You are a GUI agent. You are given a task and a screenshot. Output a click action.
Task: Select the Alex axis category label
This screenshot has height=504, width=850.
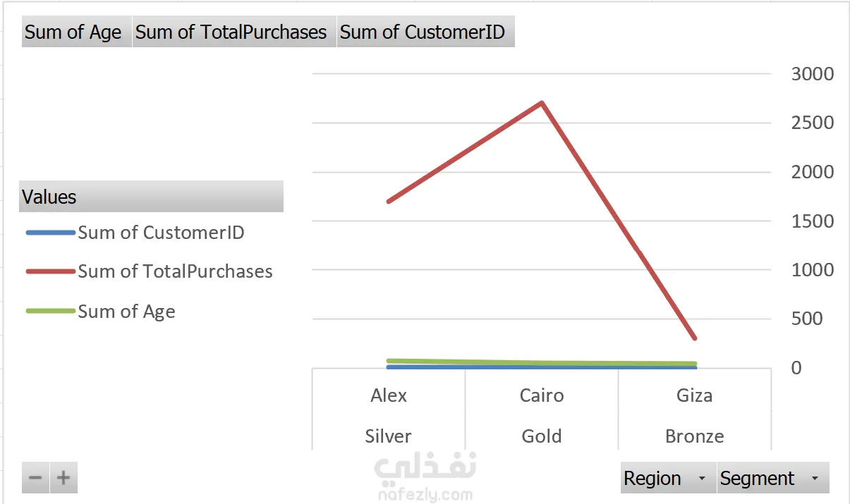tap(389, 395)
